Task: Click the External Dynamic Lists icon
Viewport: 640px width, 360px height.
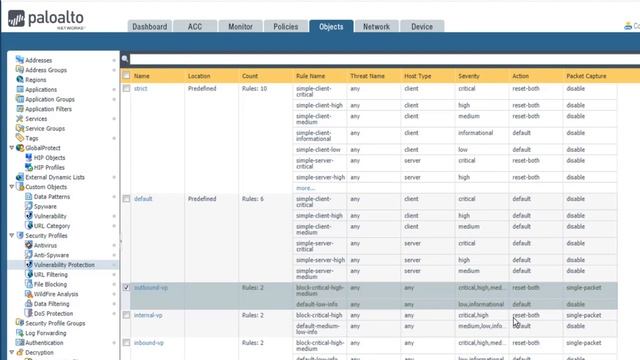Action: (x=20, y=177)
